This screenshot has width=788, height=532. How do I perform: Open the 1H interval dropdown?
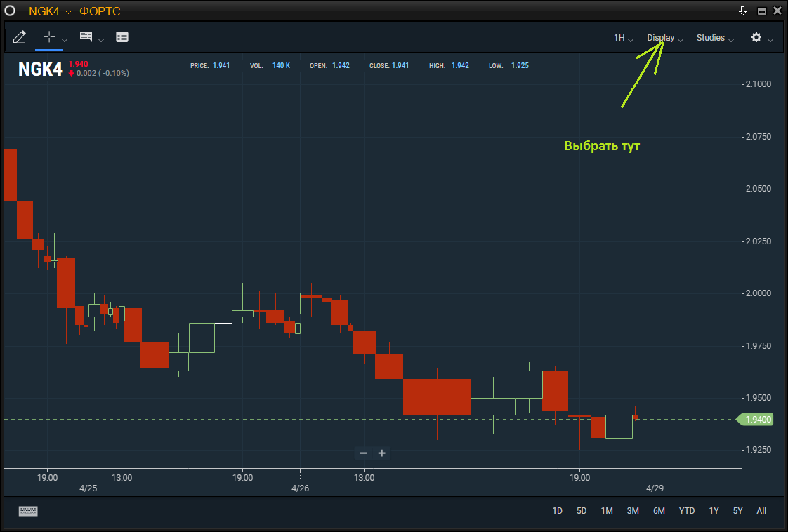click(x=623, y=38)
